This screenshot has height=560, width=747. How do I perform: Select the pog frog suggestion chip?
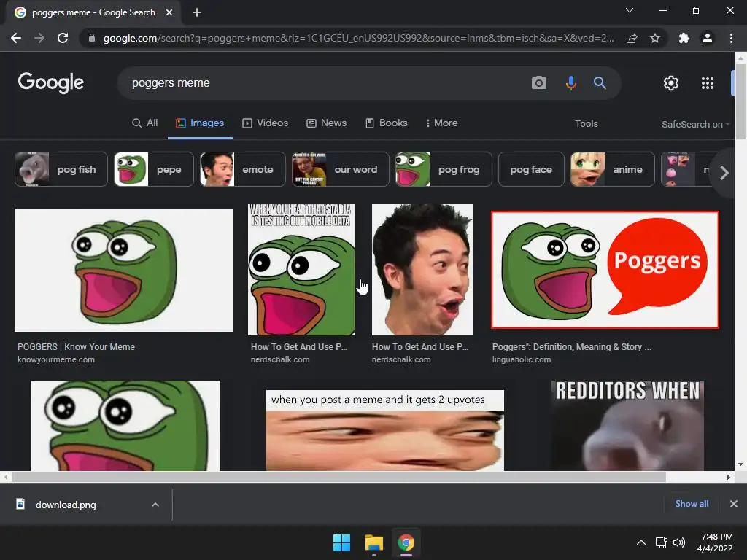point(444,169)
